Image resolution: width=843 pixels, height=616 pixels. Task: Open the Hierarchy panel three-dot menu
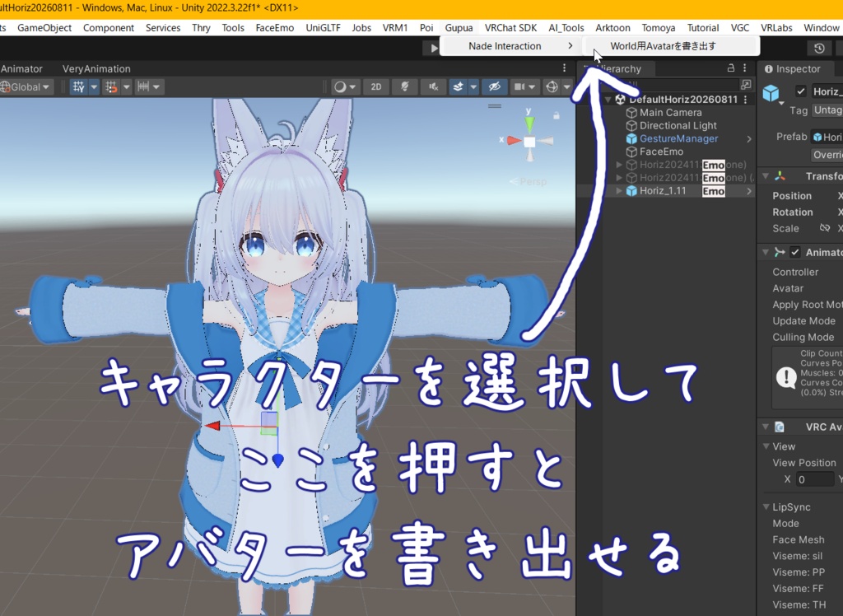(744, 68)
